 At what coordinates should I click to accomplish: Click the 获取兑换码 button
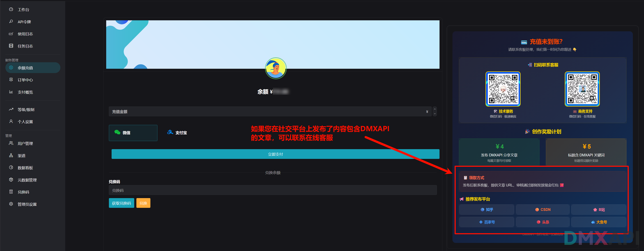click(x=121, y=203)
